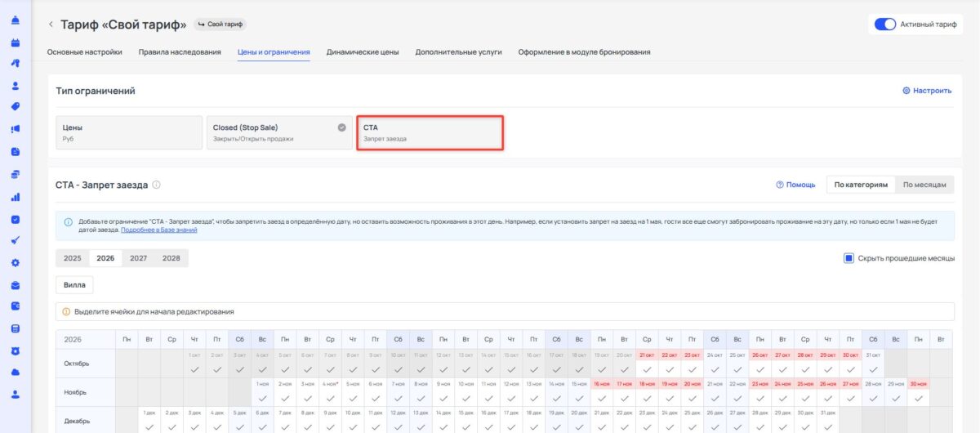
Task: Select the СТА Запрет заезда card
Action: click(x=430, y=132)
